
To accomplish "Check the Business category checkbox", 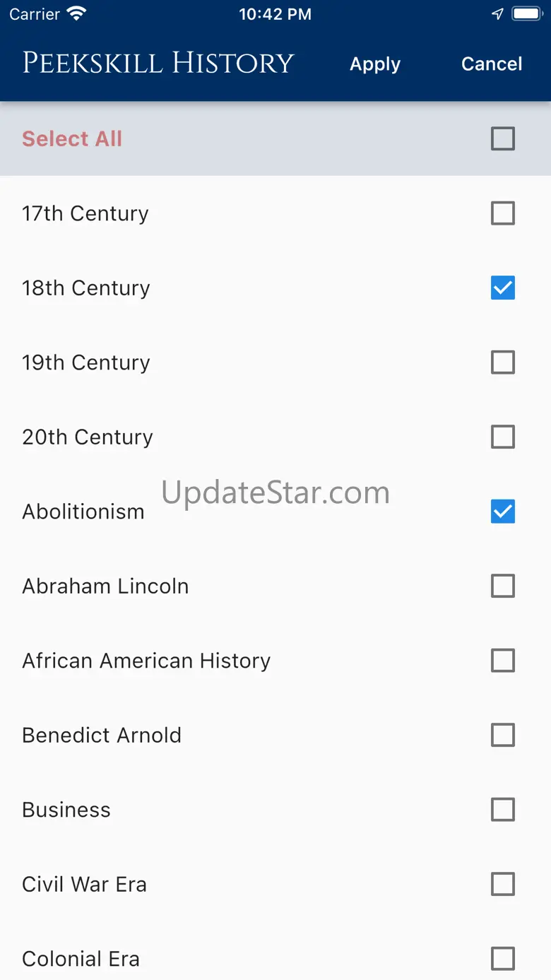I will (x=503, y=810).
